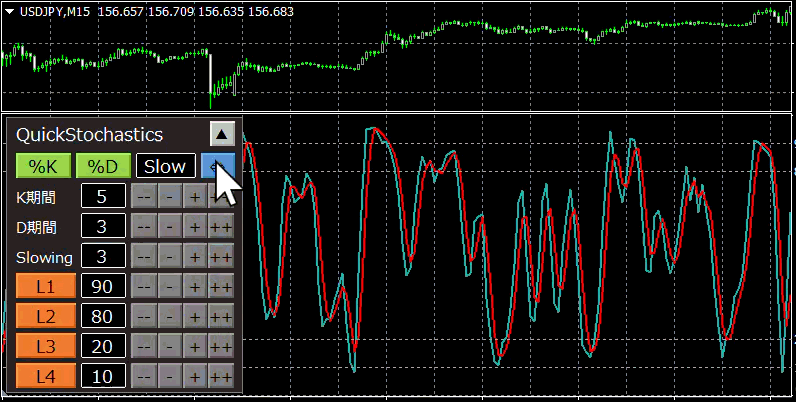Increase L3 level by large step (++)

pyautogui.click(x=221, y=346)
